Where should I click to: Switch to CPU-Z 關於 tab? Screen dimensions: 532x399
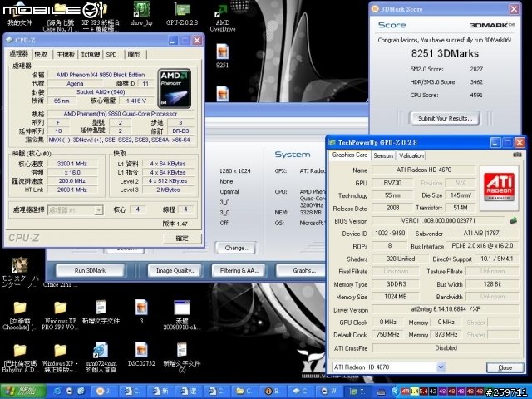135,54
